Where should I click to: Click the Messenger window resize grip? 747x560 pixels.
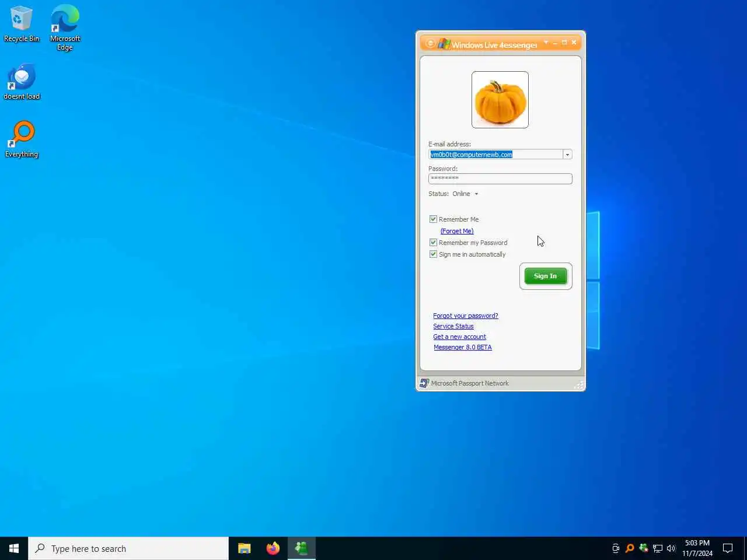coord(579,385)
